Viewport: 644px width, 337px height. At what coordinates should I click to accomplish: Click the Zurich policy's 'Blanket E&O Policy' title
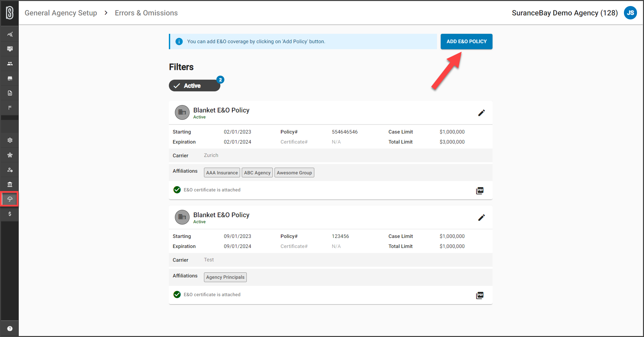pos(221,110)
